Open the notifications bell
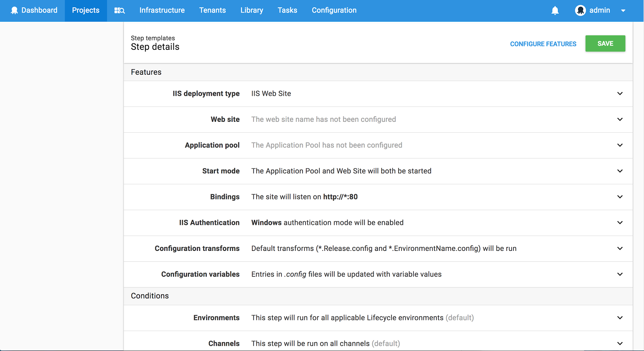This screenshot has height=351, width=644. click(x=555, y=10)
